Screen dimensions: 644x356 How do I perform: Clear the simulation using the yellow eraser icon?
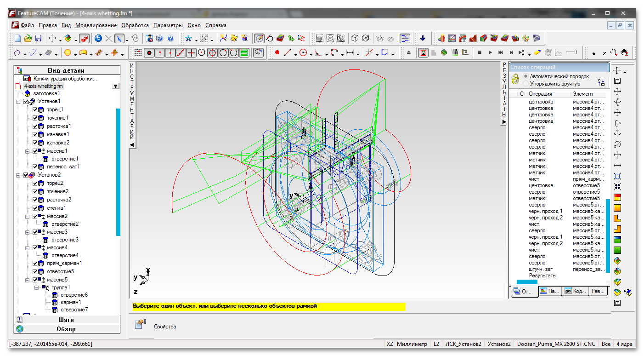537,53
